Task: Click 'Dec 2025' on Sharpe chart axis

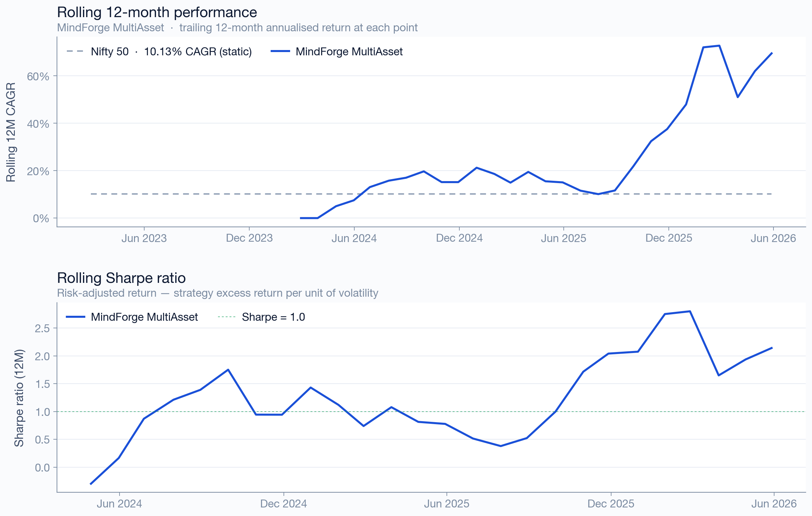Action: (611, 504)
